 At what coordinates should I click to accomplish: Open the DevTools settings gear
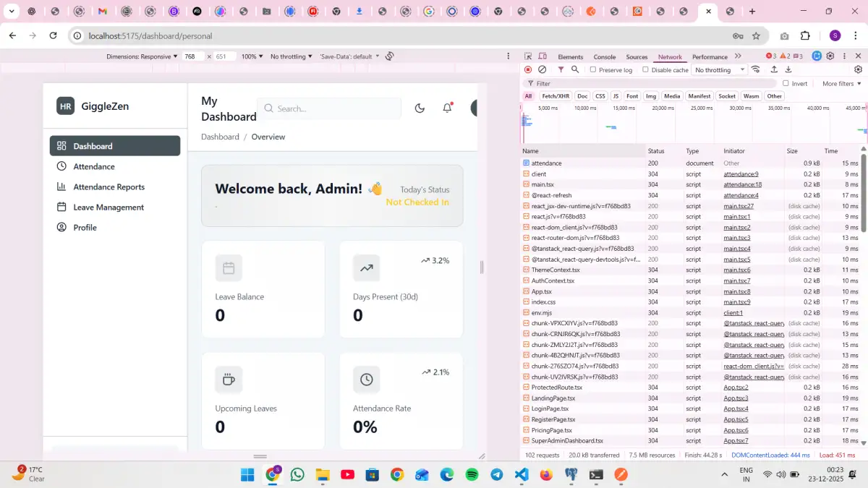tap(830, 56)
